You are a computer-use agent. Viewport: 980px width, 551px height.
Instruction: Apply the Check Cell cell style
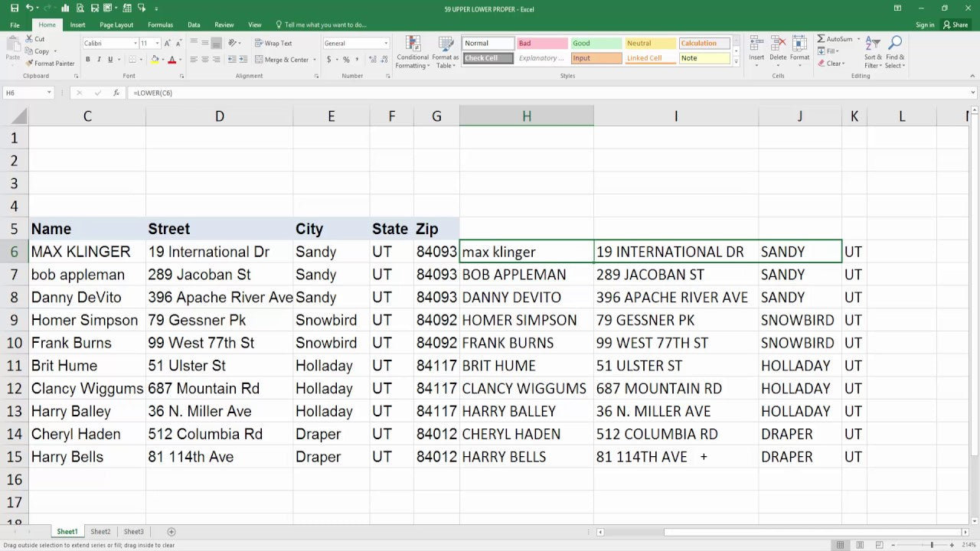point(488,57)
